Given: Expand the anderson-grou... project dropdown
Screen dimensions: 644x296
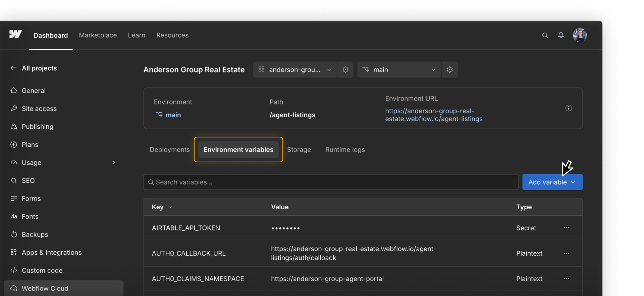Looking at the screenshot, I should [295, 70].
